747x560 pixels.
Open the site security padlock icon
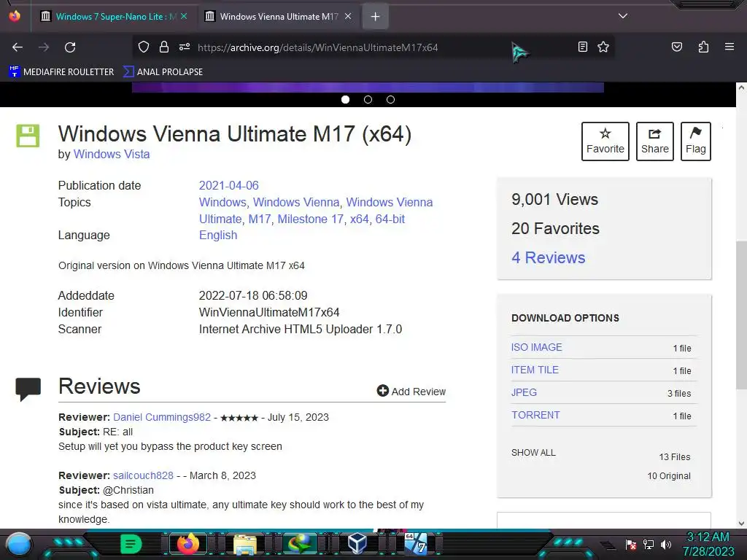click(164, 47)
